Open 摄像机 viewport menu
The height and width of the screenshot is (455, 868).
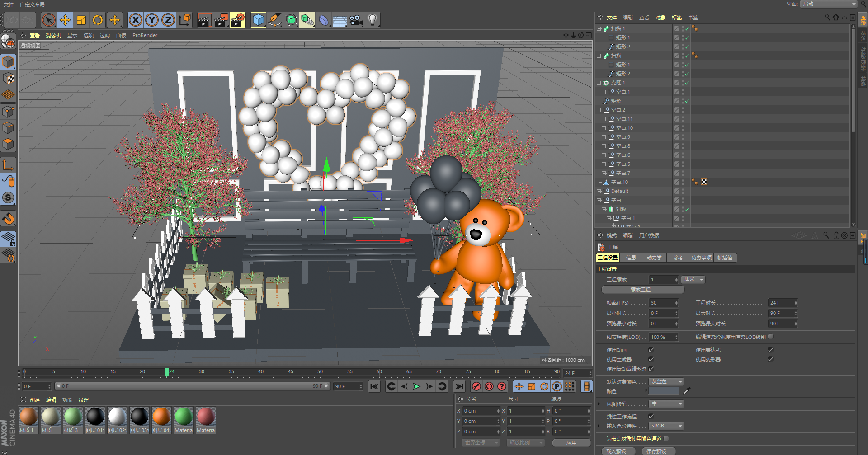pos(53,35)
